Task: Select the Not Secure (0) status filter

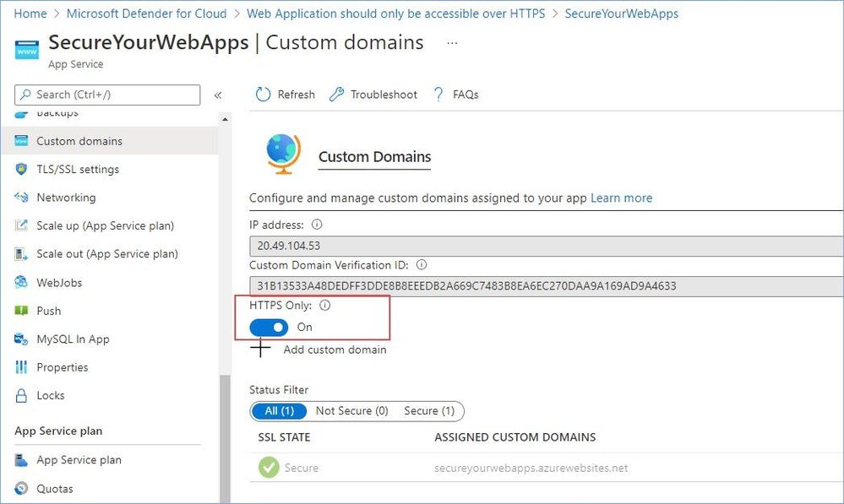Action: tap(352, 411)
